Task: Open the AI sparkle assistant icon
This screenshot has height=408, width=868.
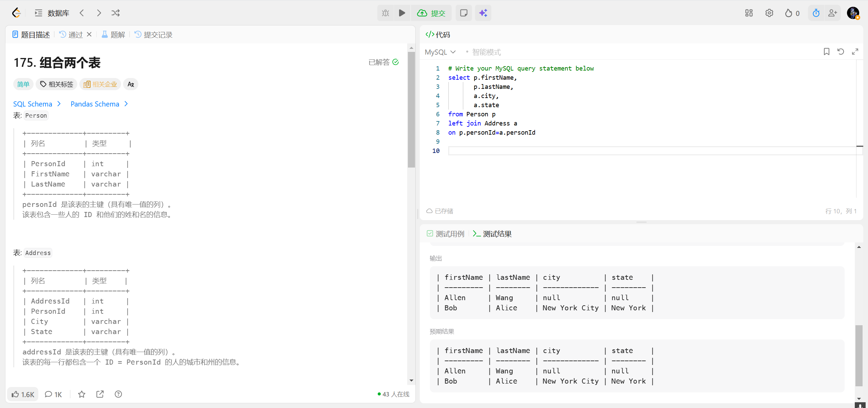Action: pyautogui.click(x=483, y=13)
